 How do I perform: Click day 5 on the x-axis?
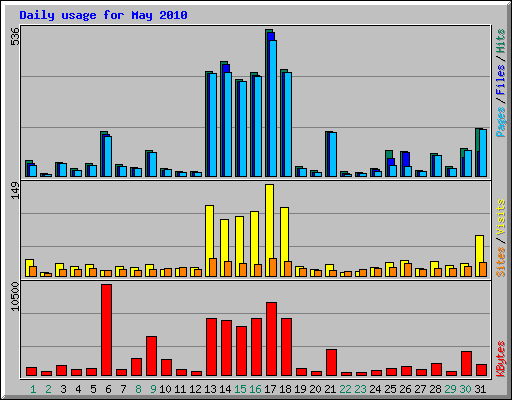(93, 389)
